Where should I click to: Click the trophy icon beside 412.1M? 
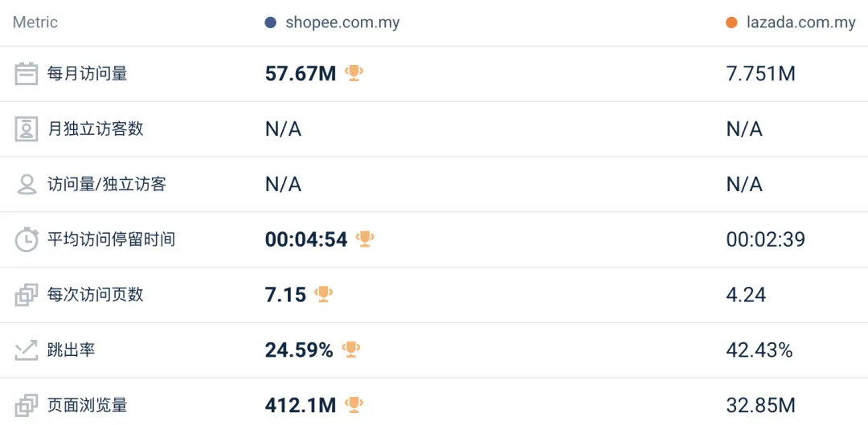354,404
